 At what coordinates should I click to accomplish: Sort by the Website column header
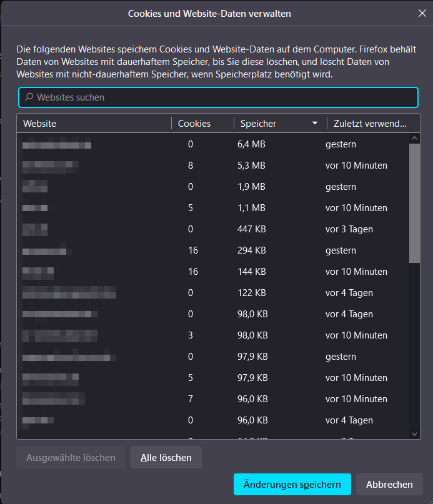(x=94, y=124)
